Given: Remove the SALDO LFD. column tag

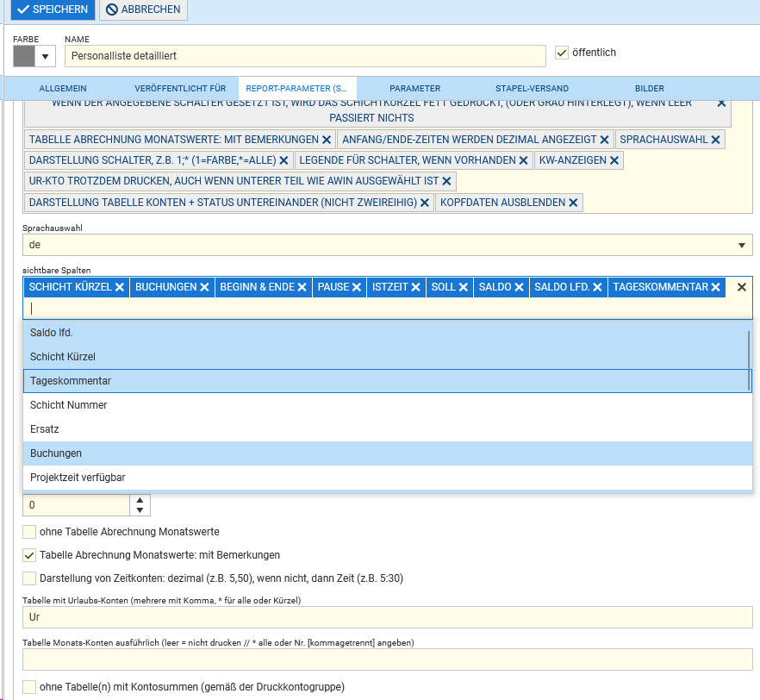Looking at the screenshot, I should click(x=598, y=287).
